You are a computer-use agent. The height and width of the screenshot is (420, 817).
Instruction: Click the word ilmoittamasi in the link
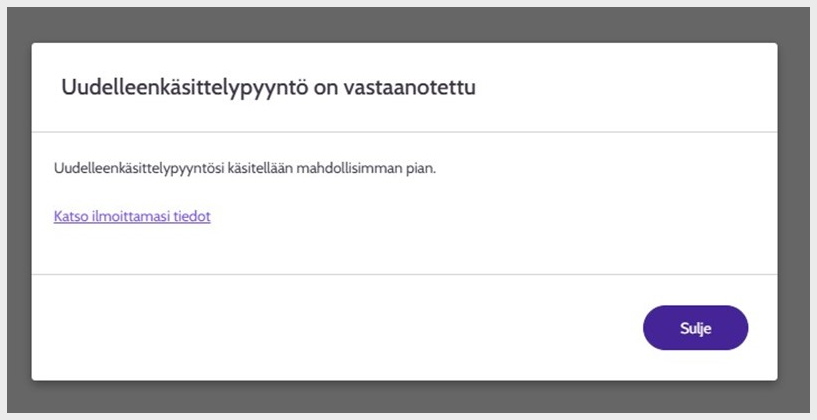[x=131, y=215]
